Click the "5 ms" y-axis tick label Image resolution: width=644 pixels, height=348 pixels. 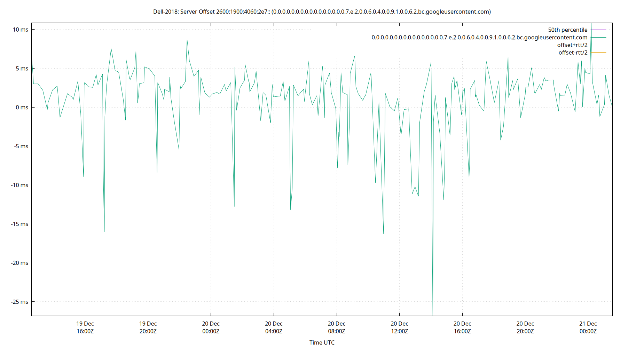click(22, 69)
